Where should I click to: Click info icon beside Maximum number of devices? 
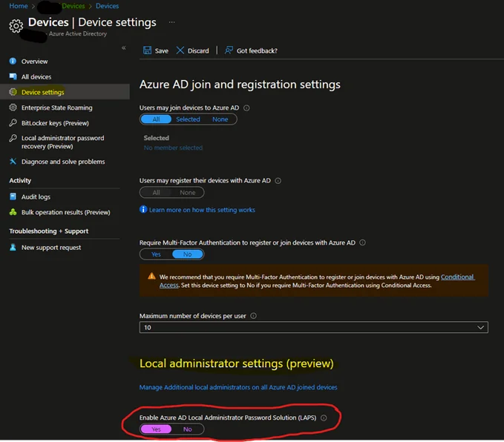[x=254, y=315]
